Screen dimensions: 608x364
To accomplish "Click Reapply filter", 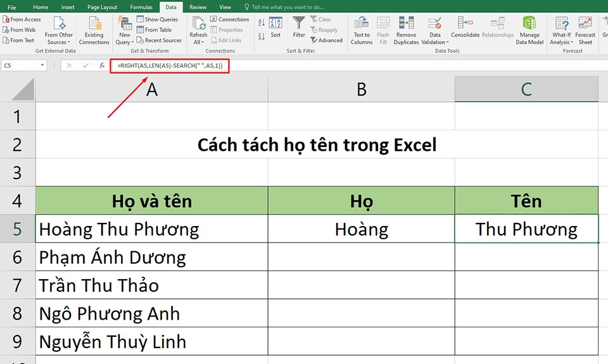I will [324, 30].
